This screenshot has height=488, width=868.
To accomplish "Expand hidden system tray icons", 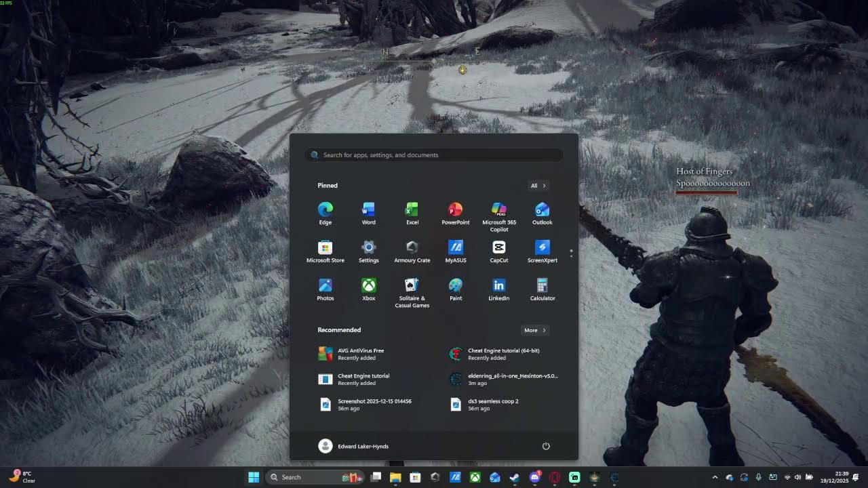I will pyautogui.click(x=715, y=477).
